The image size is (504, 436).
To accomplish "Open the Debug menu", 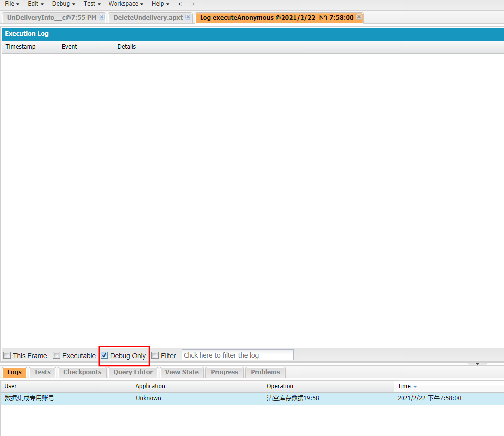I will (x=63, y=4).
